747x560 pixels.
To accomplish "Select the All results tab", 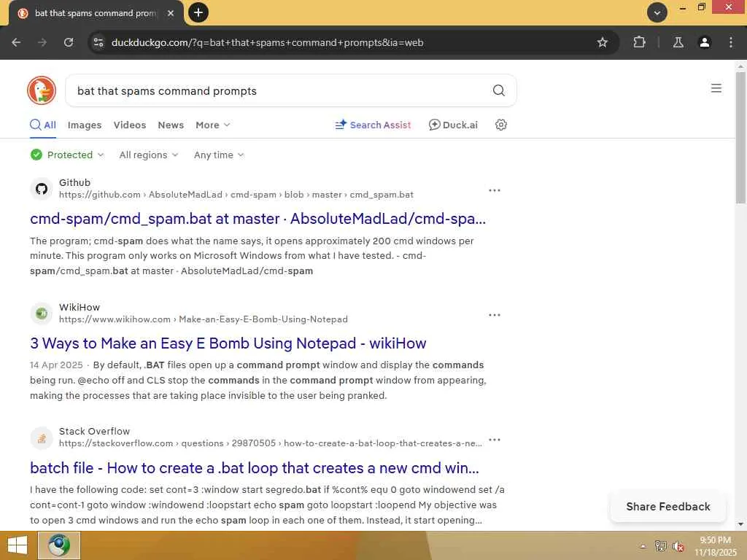I will [43, 125].
